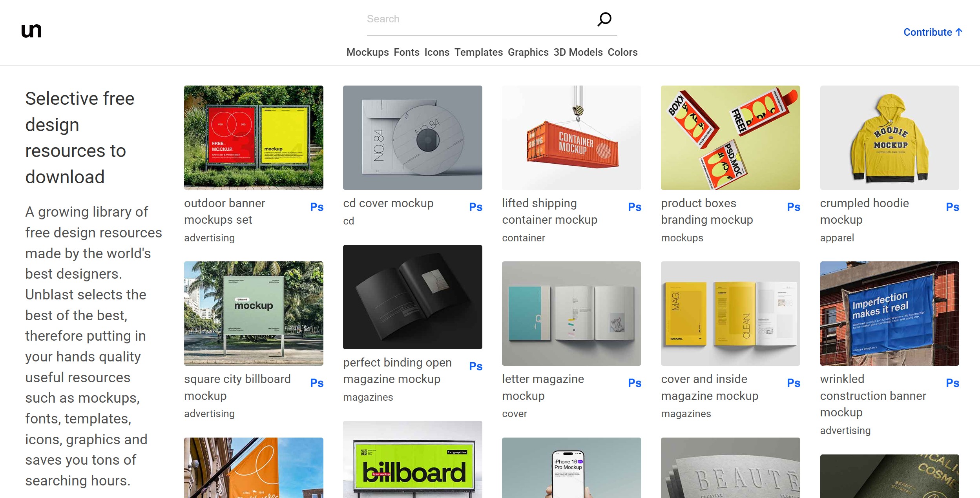Click the Unblast logo icon
Image resolution: width=980 pixels, height=498 pixels.
point(31,31)
